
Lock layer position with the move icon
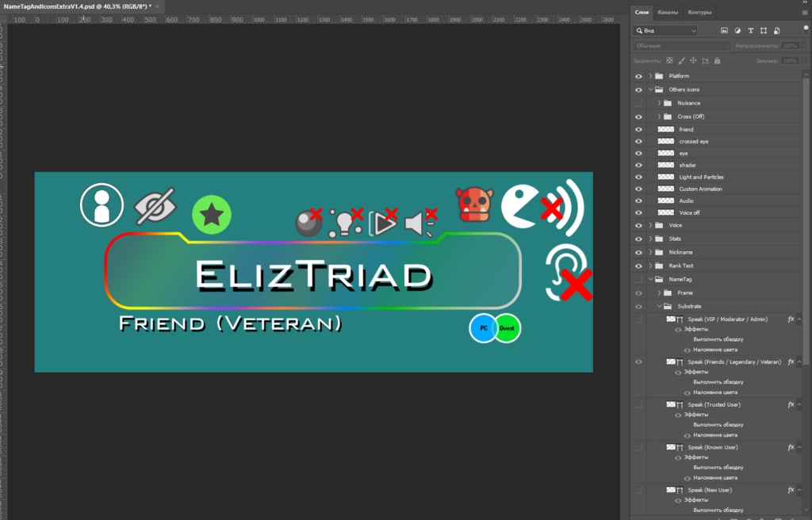tap(693, 60)
